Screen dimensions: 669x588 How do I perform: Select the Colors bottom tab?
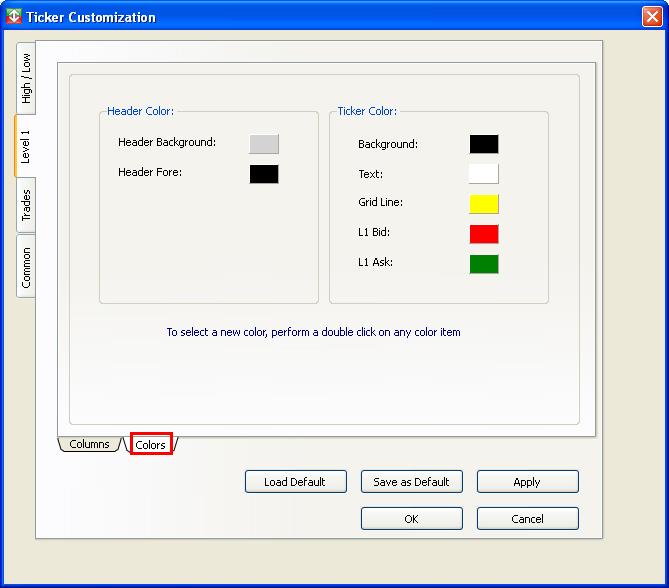pyautogui.click(x=151, y=444)
